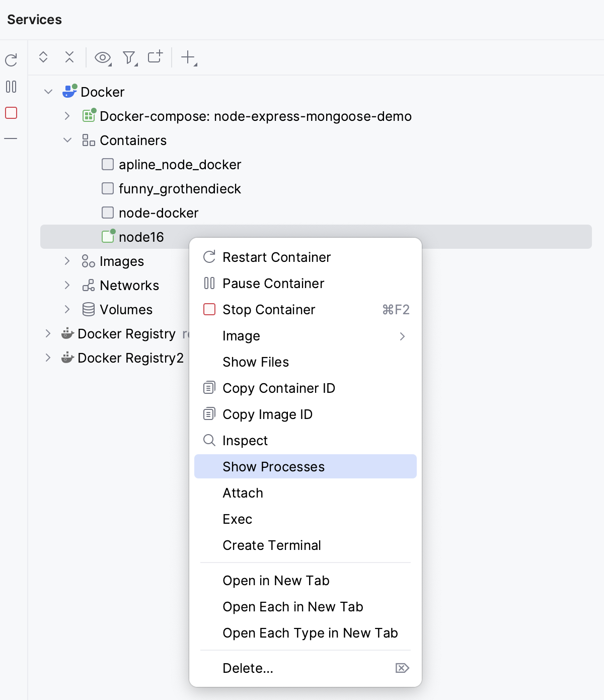This screenshot has height=700, width=604.
Task: Open the Image submenu arrow
Action: pyautogui.click(x=402, y=336)
